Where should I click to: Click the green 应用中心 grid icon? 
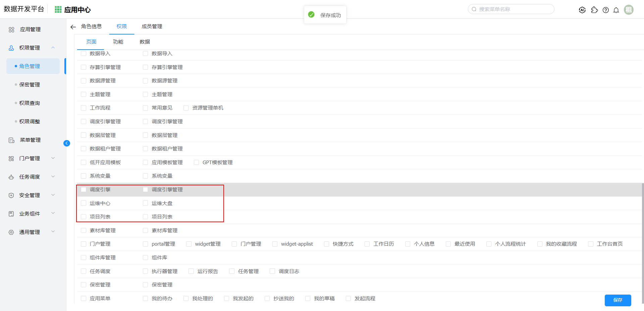click(x=58, y=10)
